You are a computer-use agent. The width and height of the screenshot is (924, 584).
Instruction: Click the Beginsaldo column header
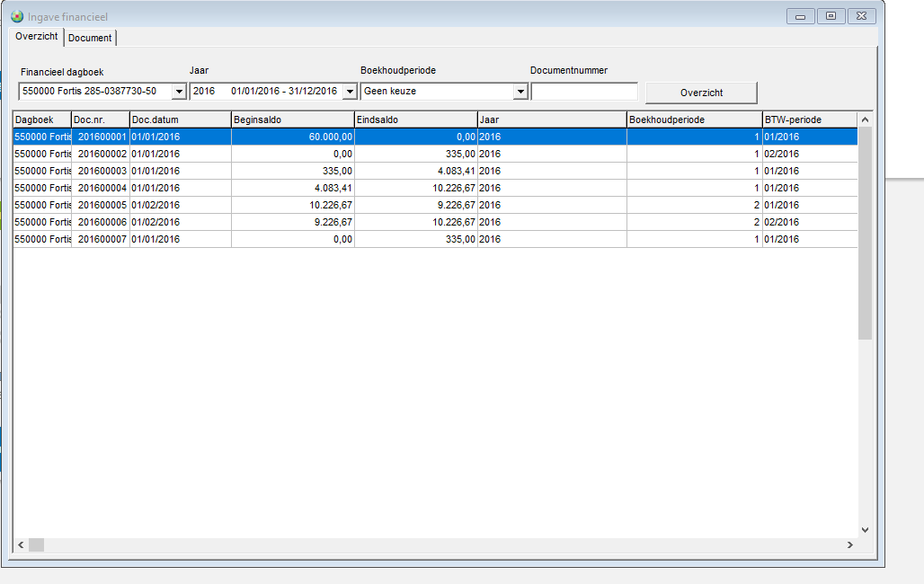pos(292,119)
